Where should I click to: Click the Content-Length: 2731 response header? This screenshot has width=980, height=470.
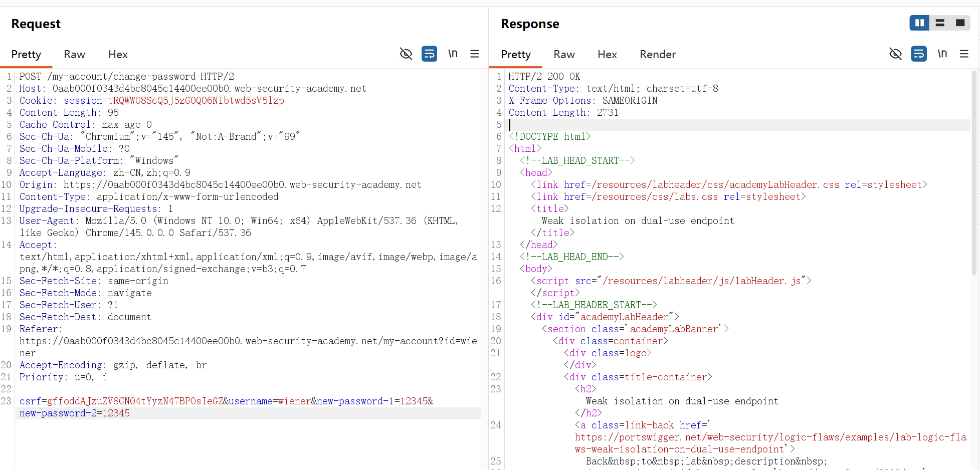coord(563,113)
